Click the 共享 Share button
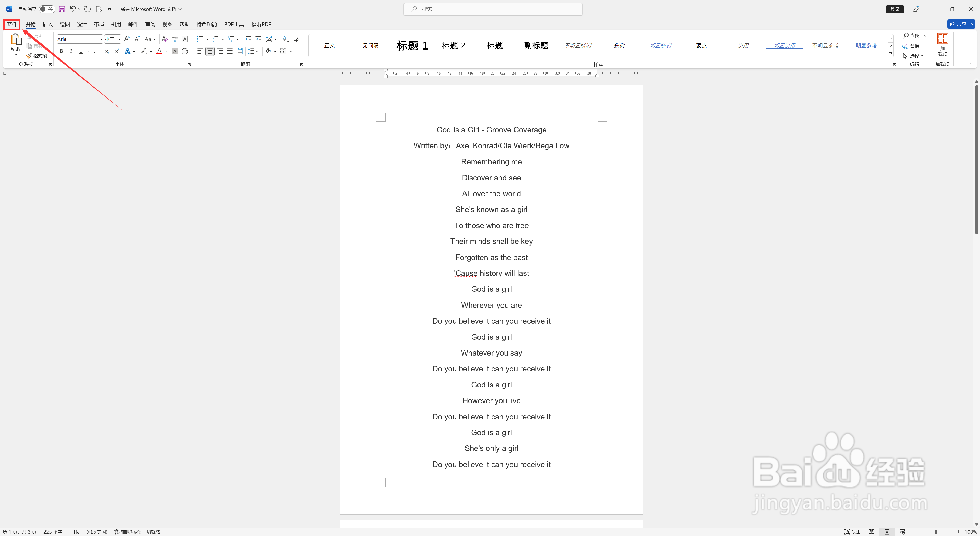The width and height of the screenshot is (980, 536). [958, 24]
